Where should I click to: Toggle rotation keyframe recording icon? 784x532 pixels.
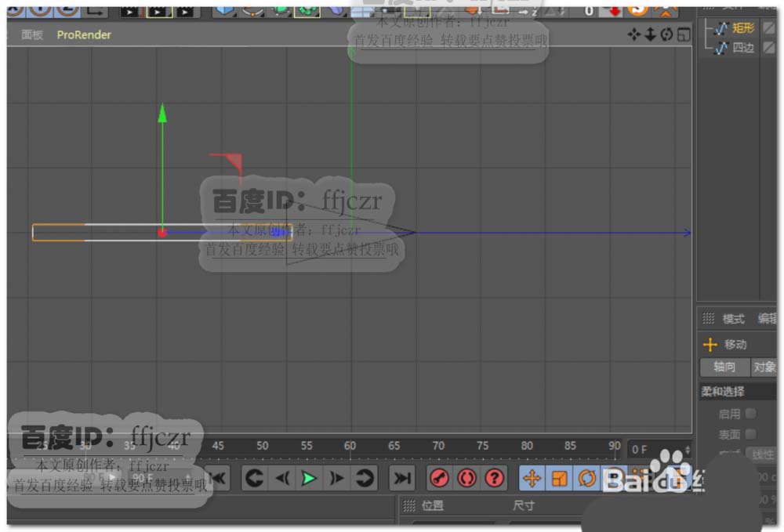click(x=586, y=478)
